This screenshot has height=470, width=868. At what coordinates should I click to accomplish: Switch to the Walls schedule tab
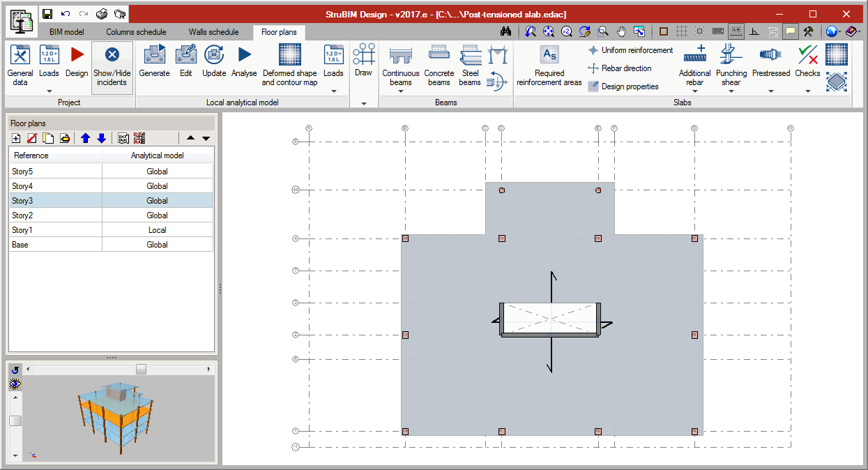click(x=213, y=32)
